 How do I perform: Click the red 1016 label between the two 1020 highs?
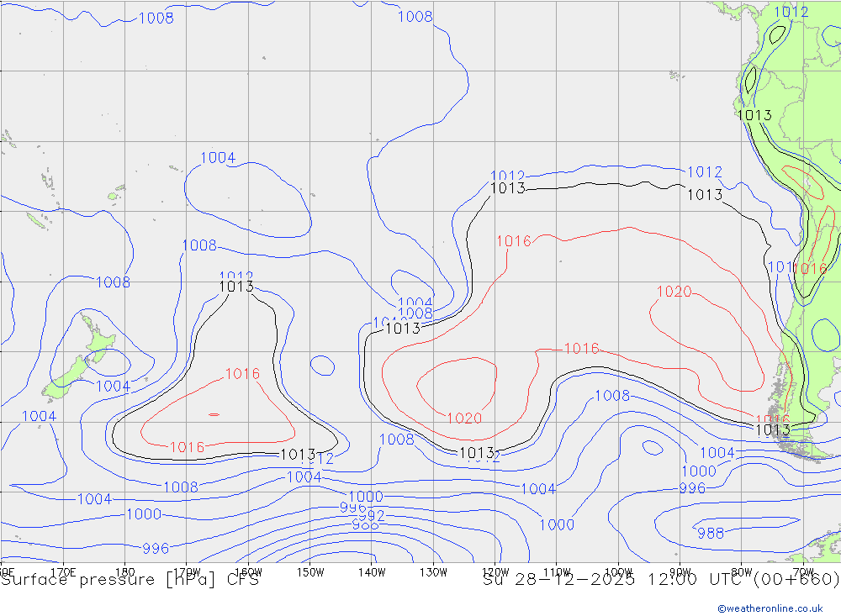click(582, 349)
